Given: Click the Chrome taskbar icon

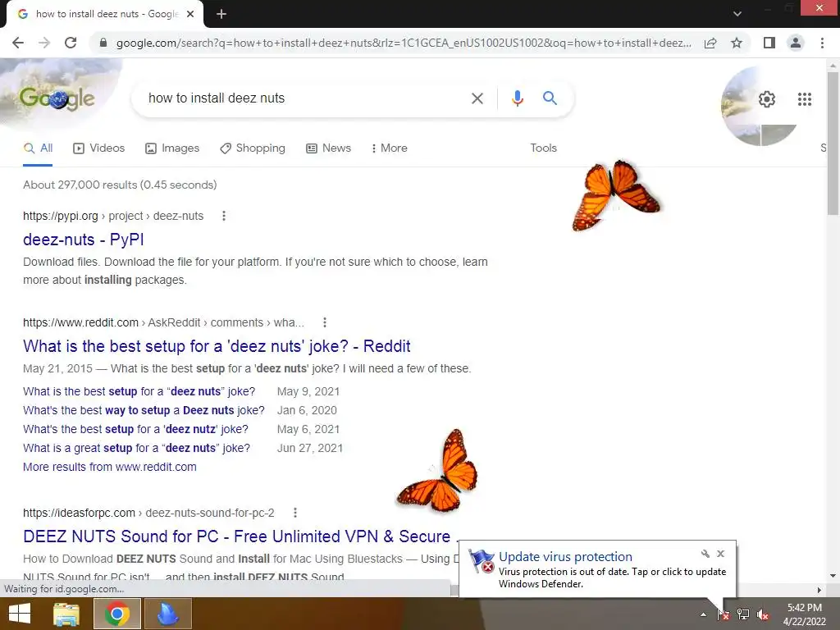Looking at the screenshot, I should (117, 614).
